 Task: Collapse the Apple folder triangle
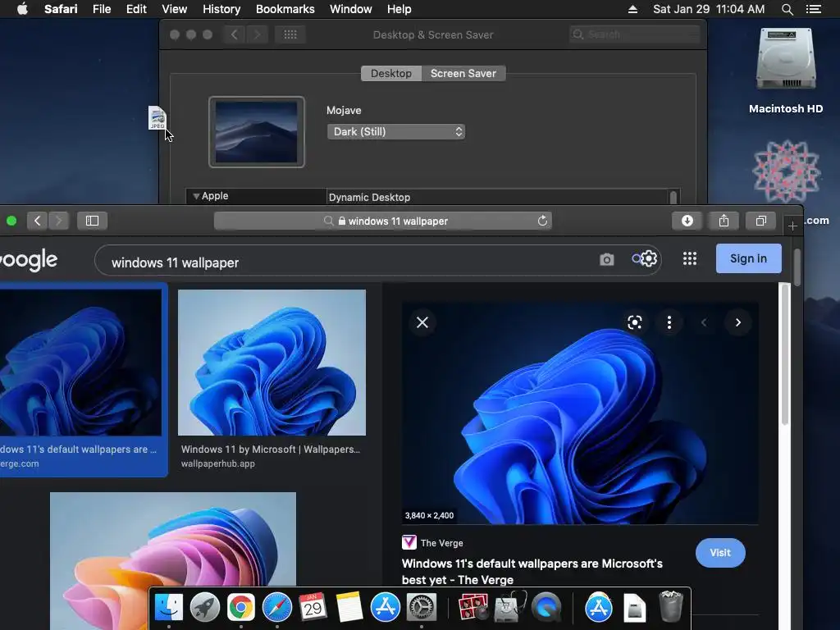(x=196, y=196)
